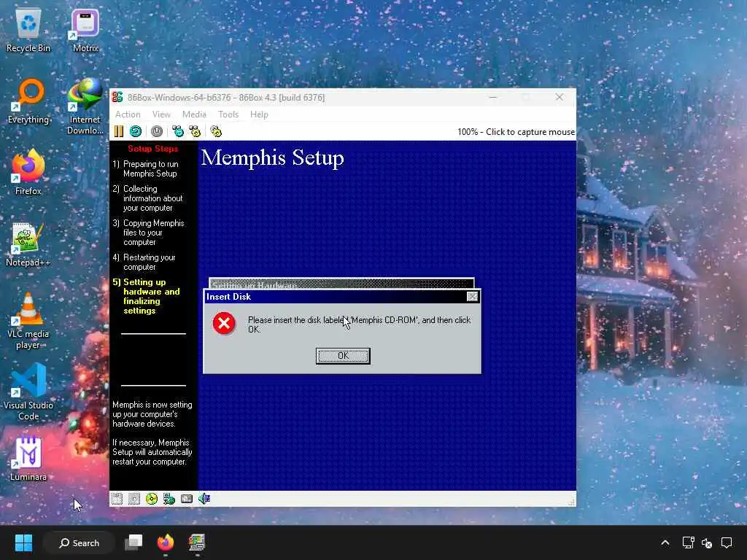The width and height of the screenshot is (747, 560).
Task: Open Task View on taskbar
Action: (134, 542)
